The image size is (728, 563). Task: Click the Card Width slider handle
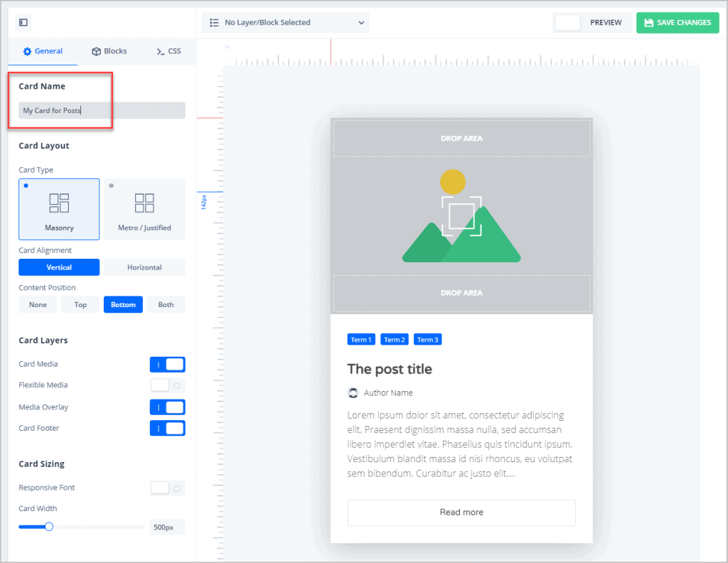click(x=49, y=527)
